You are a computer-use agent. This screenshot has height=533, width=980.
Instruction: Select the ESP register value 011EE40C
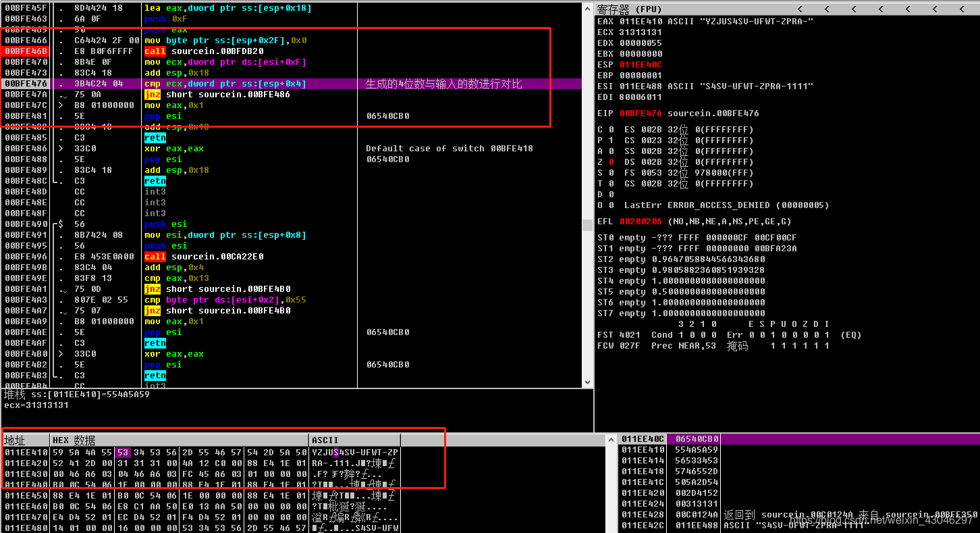(641, 65)
